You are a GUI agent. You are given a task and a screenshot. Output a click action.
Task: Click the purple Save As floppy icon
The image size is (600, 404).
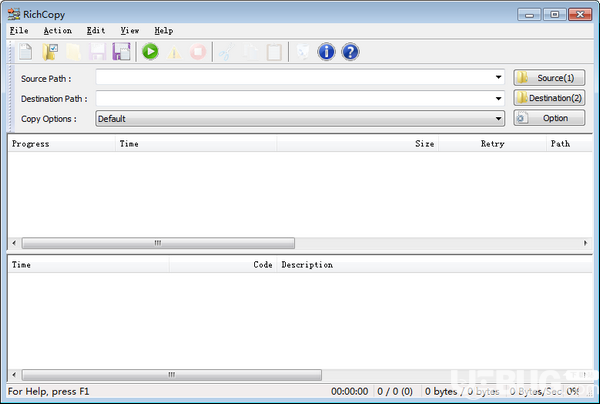tap(121, 52)
